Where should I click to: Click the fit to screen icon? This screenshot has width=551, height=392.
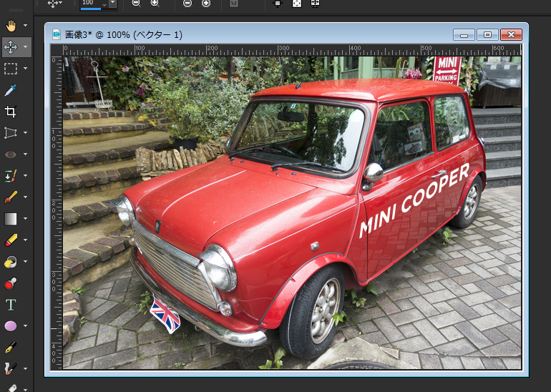coord(315,4)
